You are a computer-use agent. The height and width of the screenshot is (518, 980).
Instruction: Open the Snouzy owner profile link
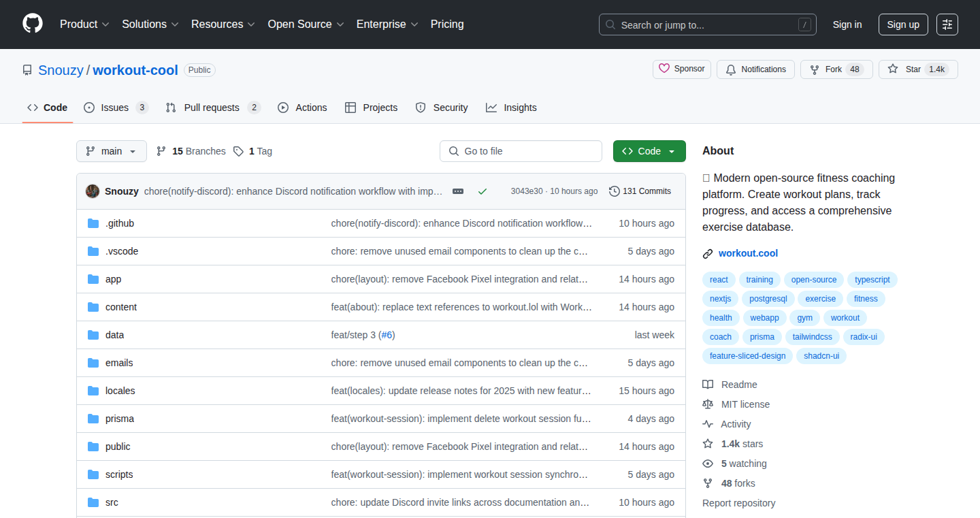click(x=61, y=70)
